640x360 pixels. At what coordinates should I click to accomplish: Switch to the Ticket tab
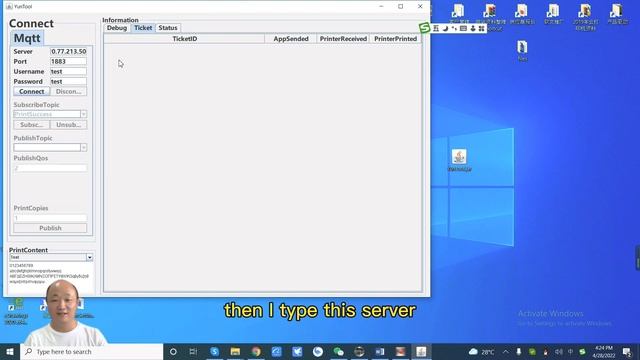coord(143,28)
